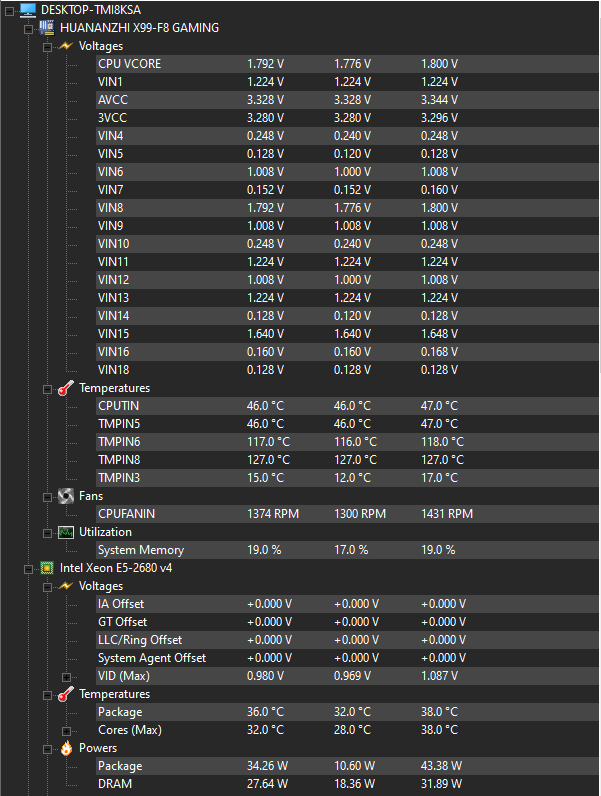Select the CPU VCORE voltage row

pos(347,64)
